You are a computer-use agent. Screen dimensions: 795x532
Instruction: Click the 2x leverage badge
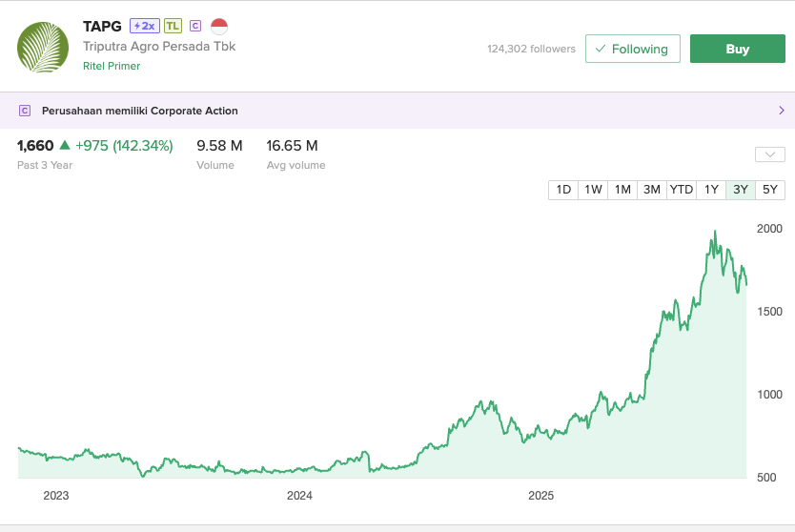144,26
